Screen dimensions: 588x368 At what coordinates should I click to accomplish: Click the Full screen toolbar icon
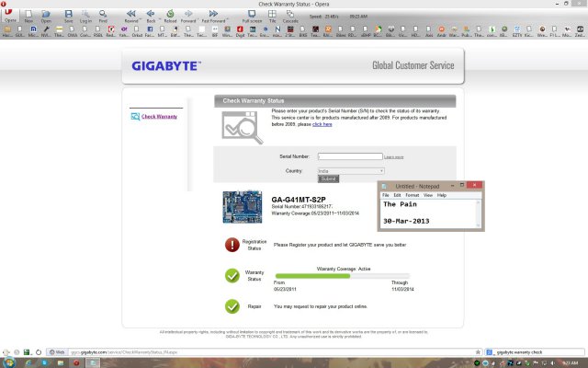tap(252, 16)
